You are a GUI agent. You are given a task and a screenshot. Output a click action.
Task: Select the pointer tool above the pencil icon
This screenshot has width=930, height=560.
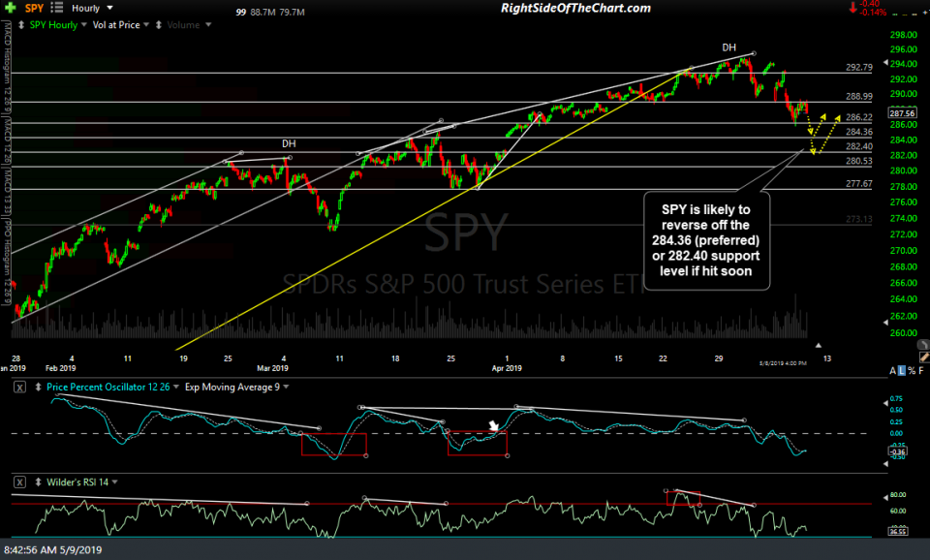point(922,345)
